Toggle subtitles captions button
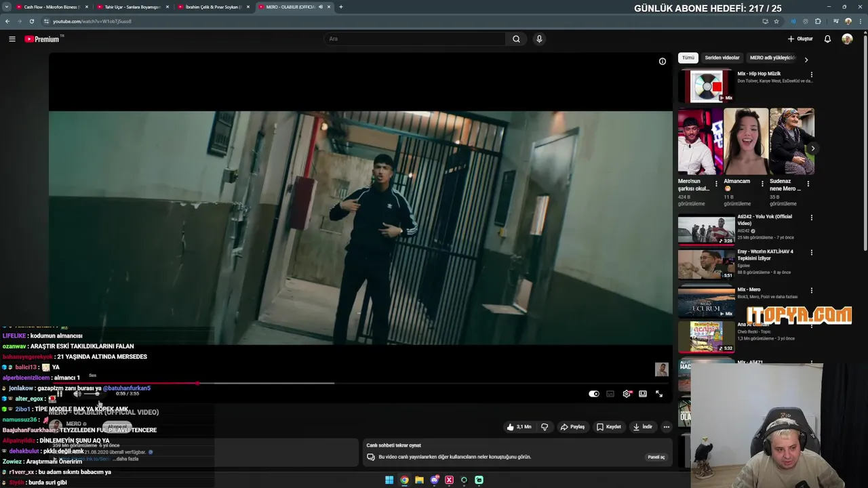Viewport: 868px width, 488px height. [610, 394]
